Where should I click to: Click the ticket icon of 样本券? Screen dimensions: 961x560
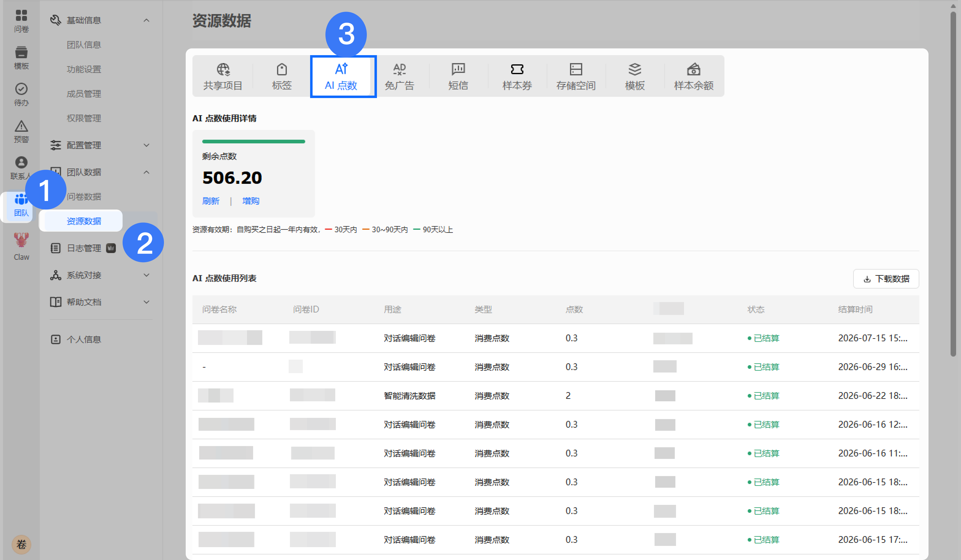point(517,69)
